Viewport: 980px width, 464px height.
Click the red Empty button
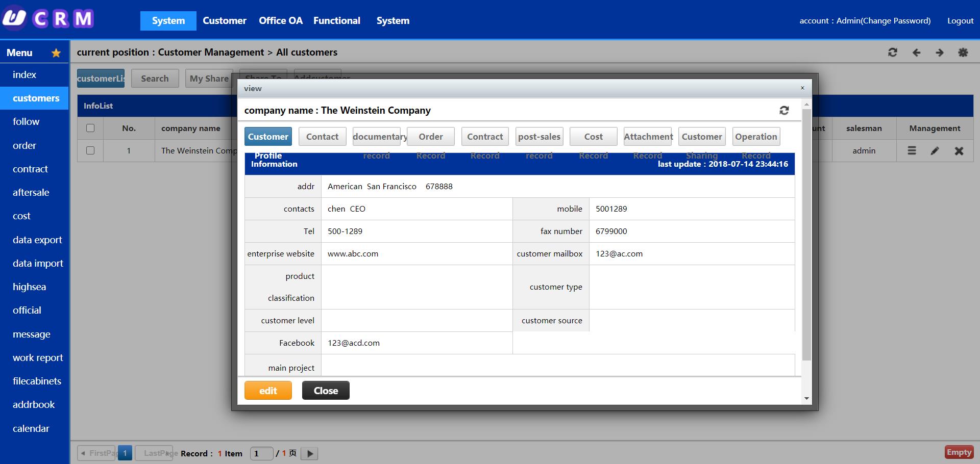[959, 452]
